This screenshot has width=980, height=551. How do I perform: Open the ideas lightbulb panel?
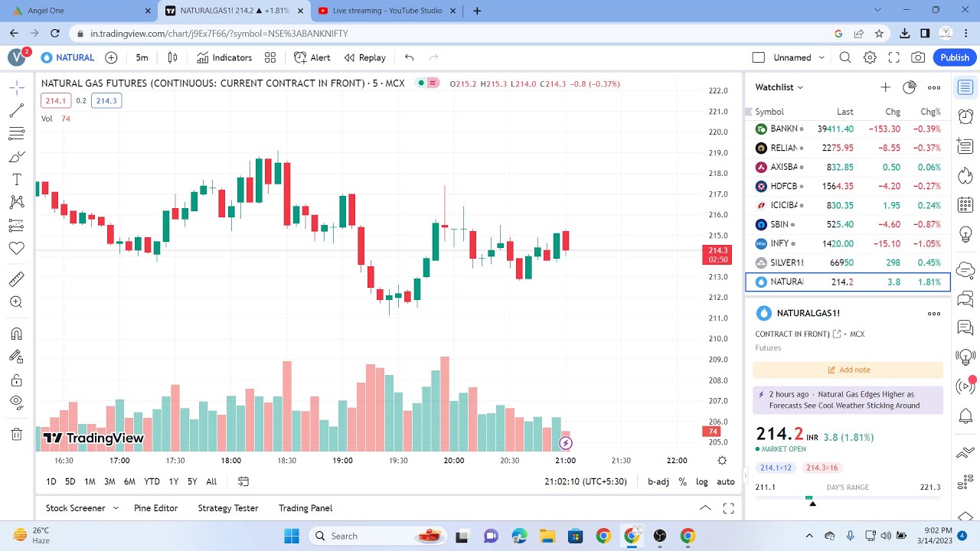[x=965, y=234]
